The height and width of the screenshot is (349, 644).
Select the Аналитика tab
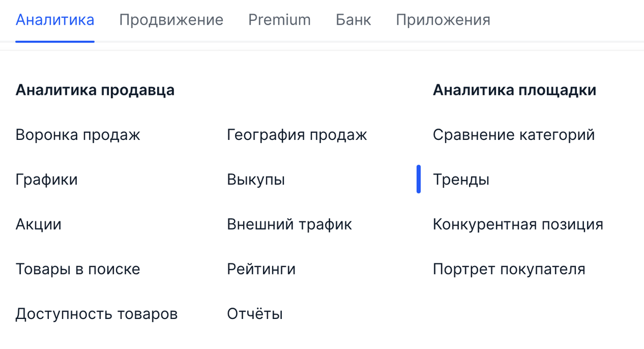[x=54, y=20]
